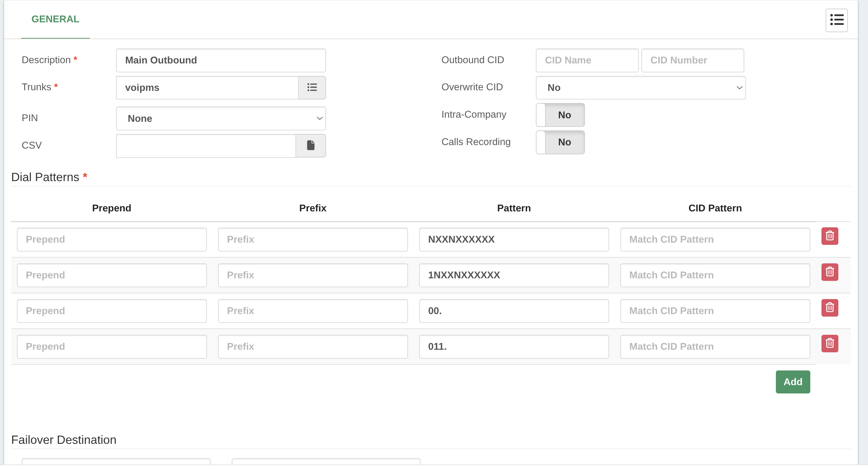This screenshot has height=469, width=868.
Task: Focus the CID Name input
Action: pyautogui.click(x=587, y=60)
